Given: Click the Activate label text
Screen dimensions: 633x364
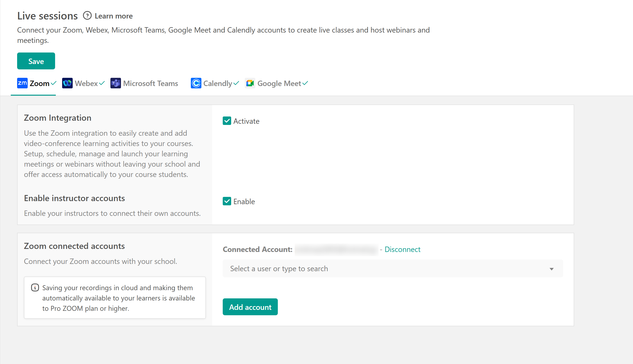Looking at the screenshot, I should tap(246, 121).
